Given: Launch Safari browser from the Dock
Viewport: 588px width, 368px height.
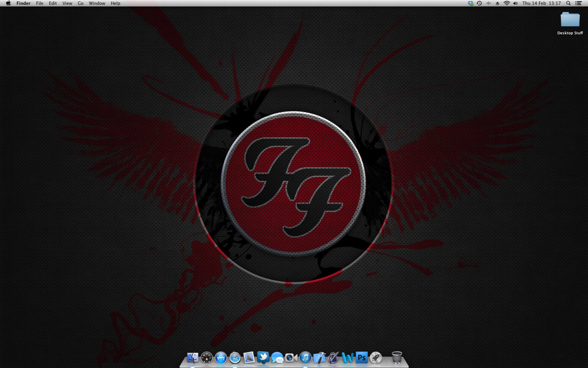Looking at the screenshot, I should click(x=235, y=357).
